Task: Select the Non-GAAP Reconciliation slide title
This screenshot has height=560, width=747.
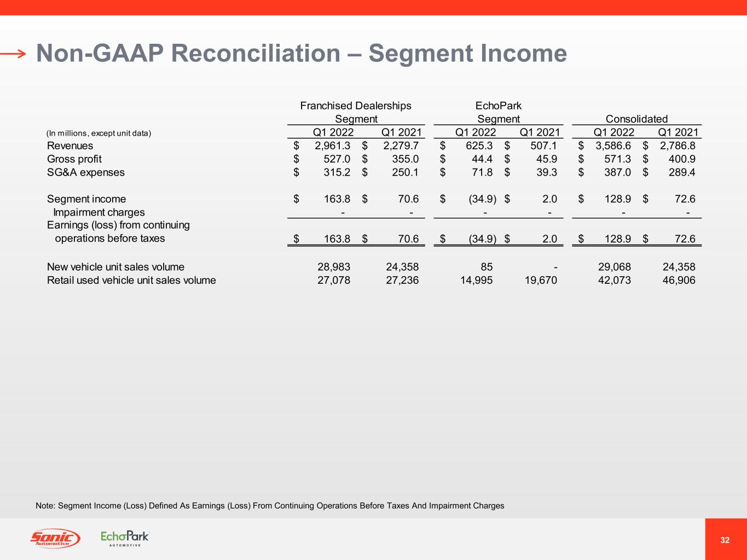Action: click(301, 54)
